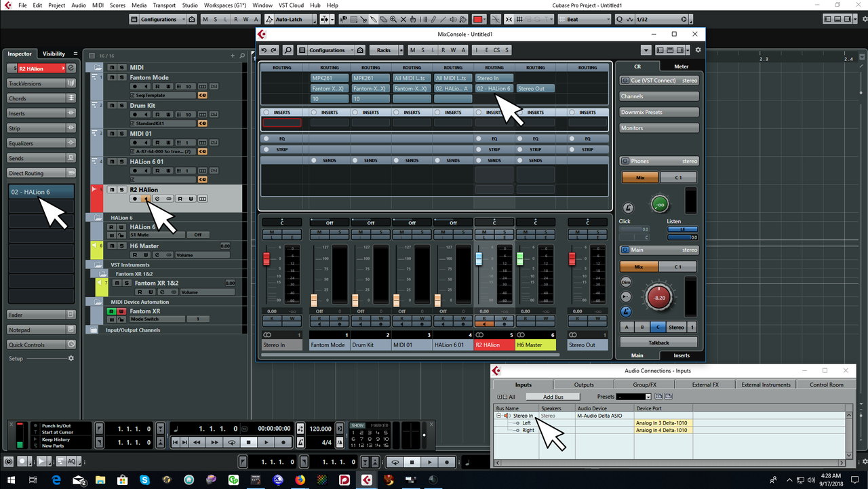
Task: Open Firefox from the Windows taskbar
Action: coord(300,480)
